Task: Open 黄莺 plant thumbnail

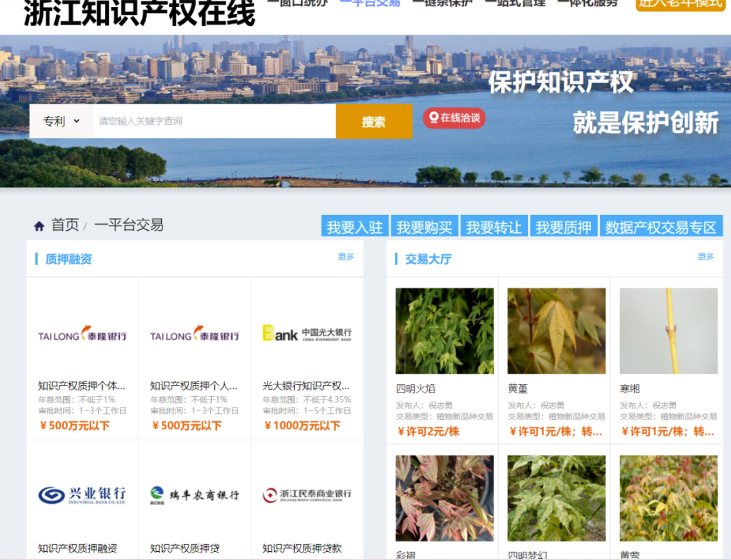Action: click(669, 499)
